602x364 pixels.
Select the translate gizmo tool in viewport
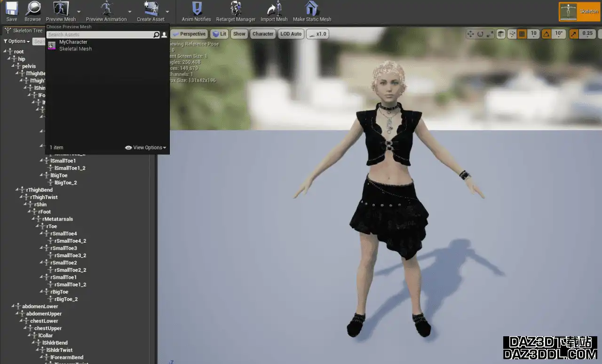pyautogui.click(x=470, y=34)
